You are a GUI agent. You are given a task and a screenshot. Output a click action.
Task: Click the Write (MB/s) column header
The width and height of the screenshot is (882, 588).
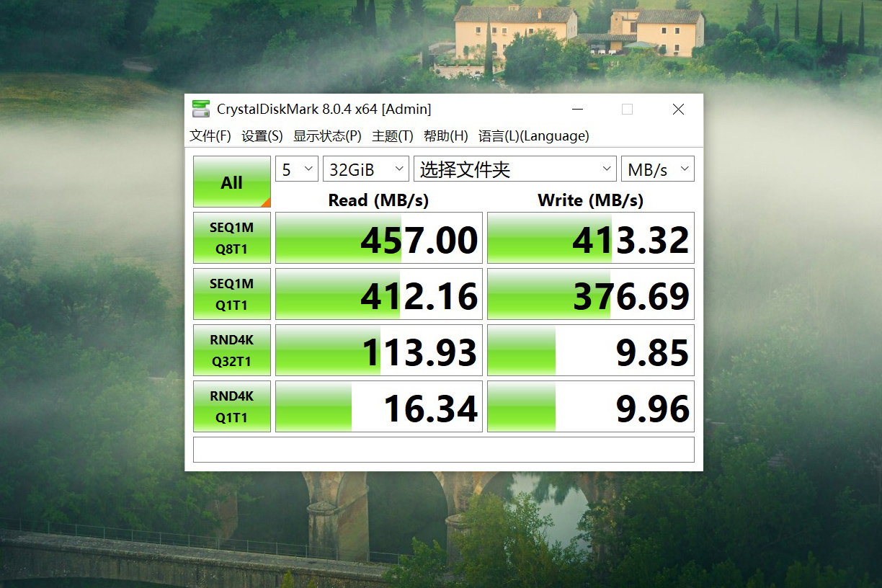pyautogui.click(x=591, y=200)
